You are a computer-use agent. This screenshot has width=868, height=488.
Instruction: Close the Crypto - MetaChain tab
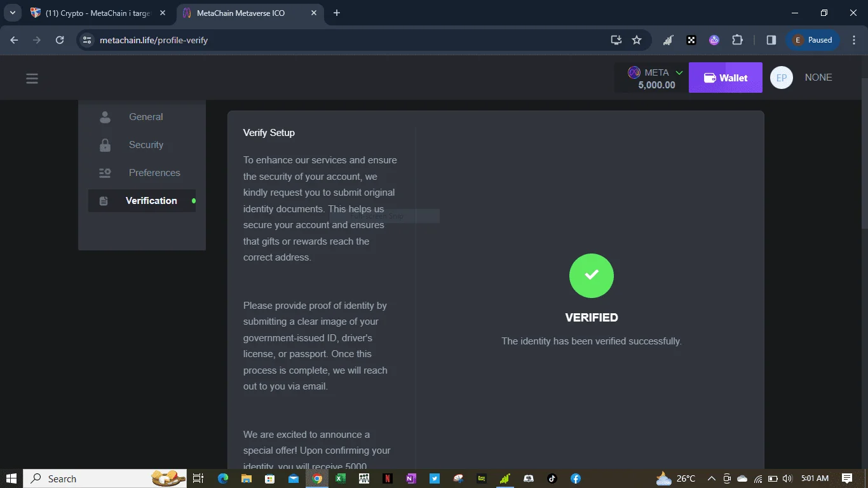point(162,13)
